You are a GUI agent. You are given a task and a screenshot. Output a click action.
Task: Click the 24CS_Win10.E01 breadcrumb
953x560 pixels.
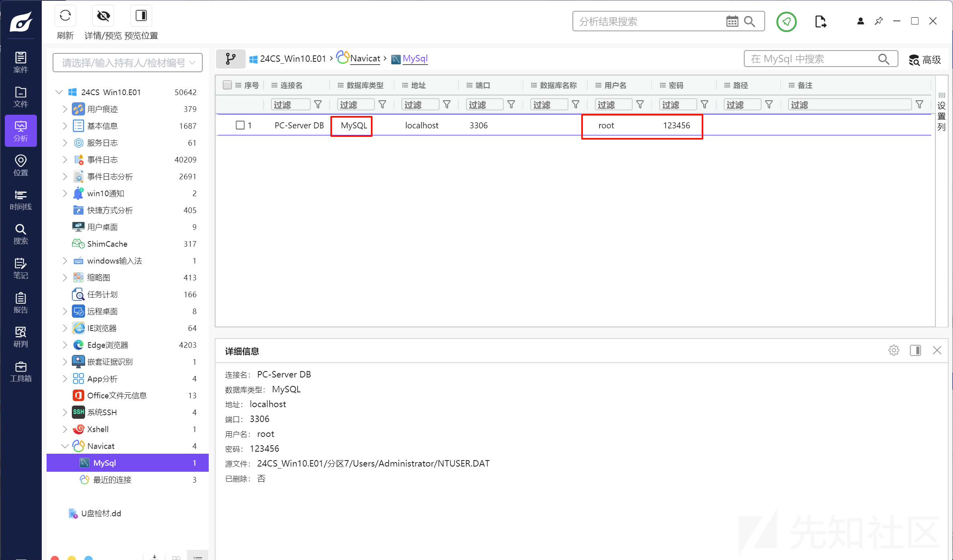point(293,59)
